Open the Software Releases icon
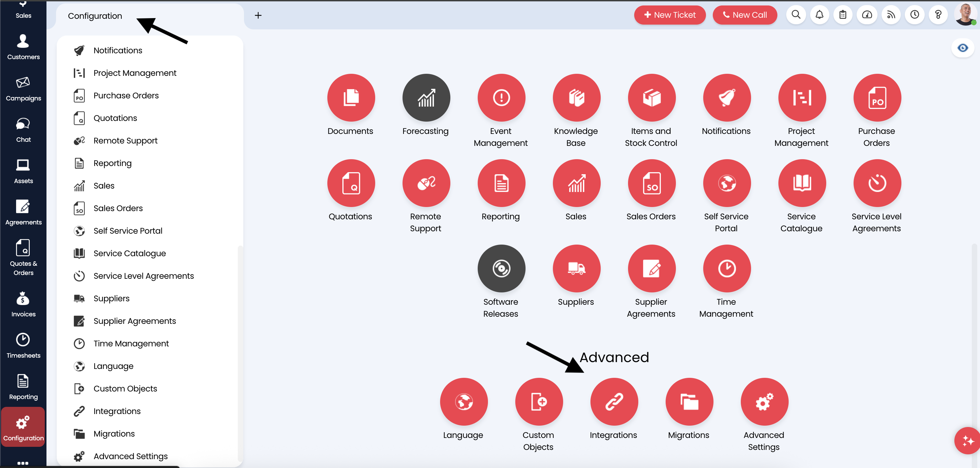The width and height of the screenshot is (980, 468). 501,269
